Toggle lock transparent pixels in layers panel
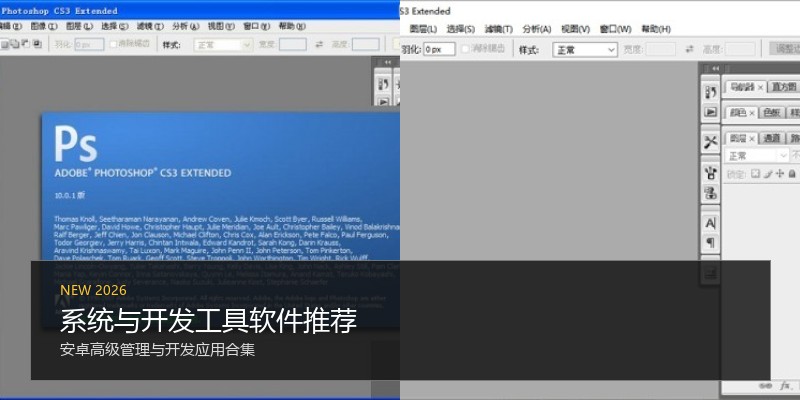 point(756,174)
